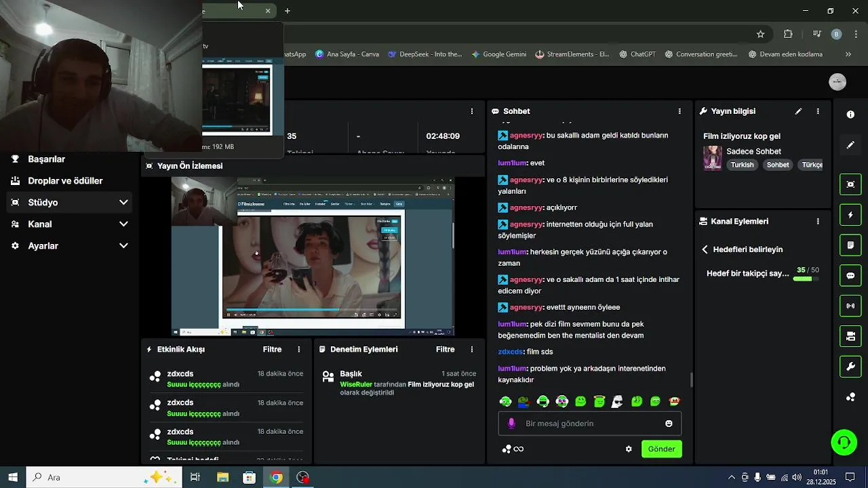Image resolution: width=868 pixels, height=488 pixels.
Task: Open Etkinlik Akışı panel three-dot menu
Action: 299,350
